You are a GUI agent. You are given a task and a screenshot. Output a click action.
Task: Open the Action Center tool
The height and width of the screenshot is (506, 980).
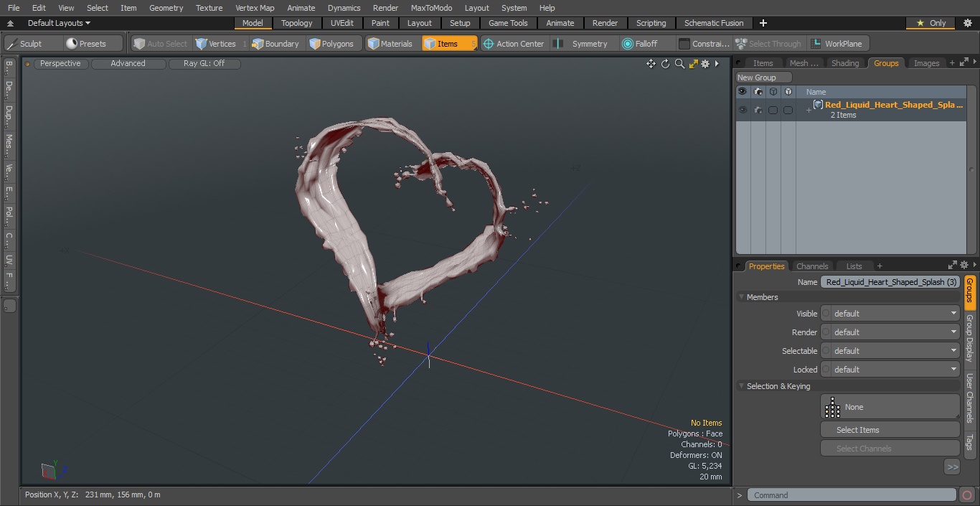point(514,44)
